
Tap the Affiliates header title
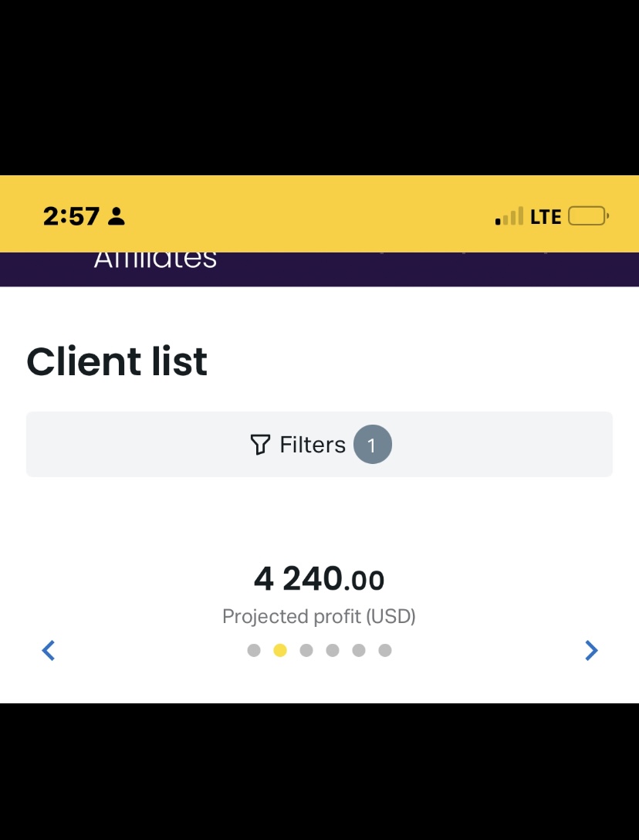click(x=155, y=259)
